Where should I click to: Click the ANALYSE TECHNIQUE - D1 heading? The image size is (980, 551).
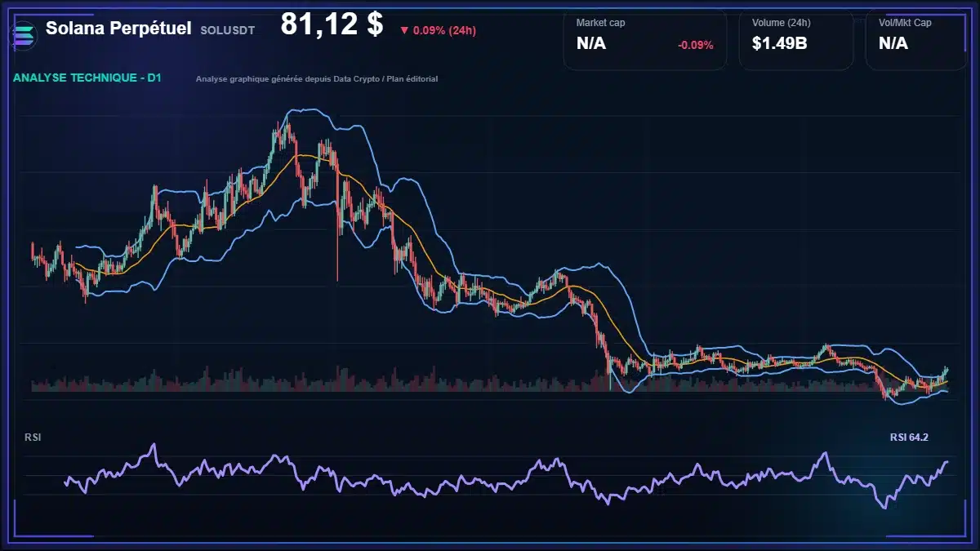coord(87,78)
